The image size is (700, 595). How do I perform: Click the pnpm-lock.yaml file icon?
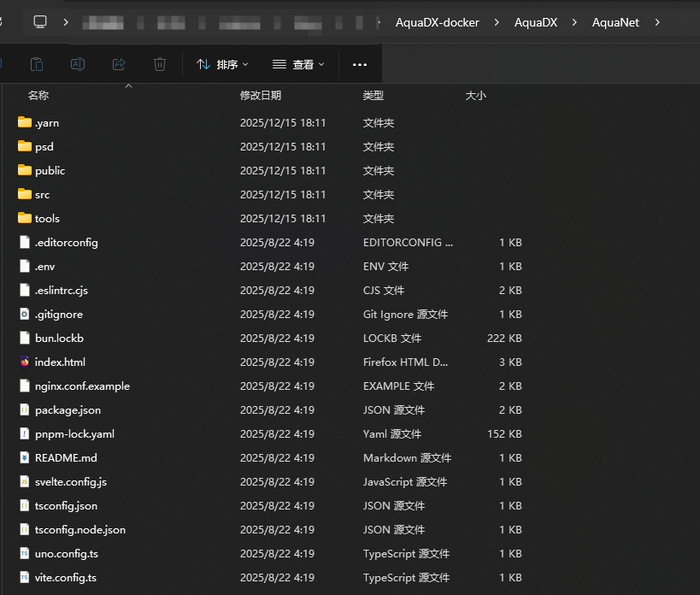[25, 433]
